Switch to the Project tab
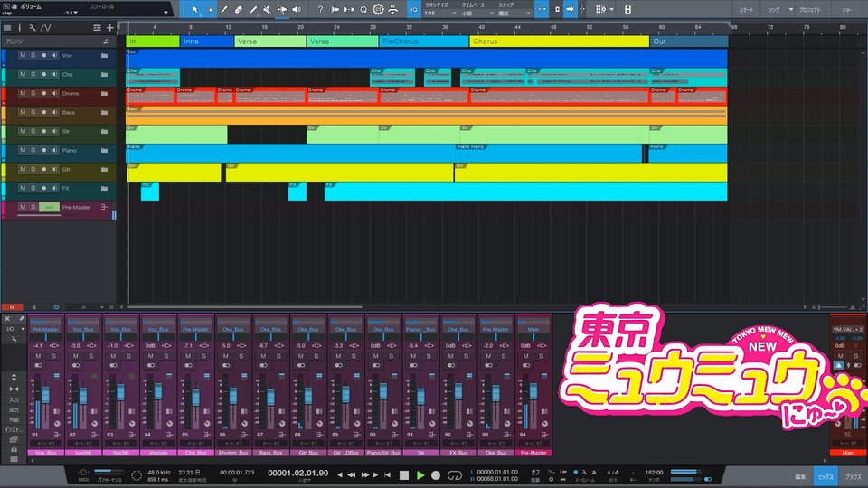This screenshot has height=488, width=868. pyautogui.click(x=809, y=9)
